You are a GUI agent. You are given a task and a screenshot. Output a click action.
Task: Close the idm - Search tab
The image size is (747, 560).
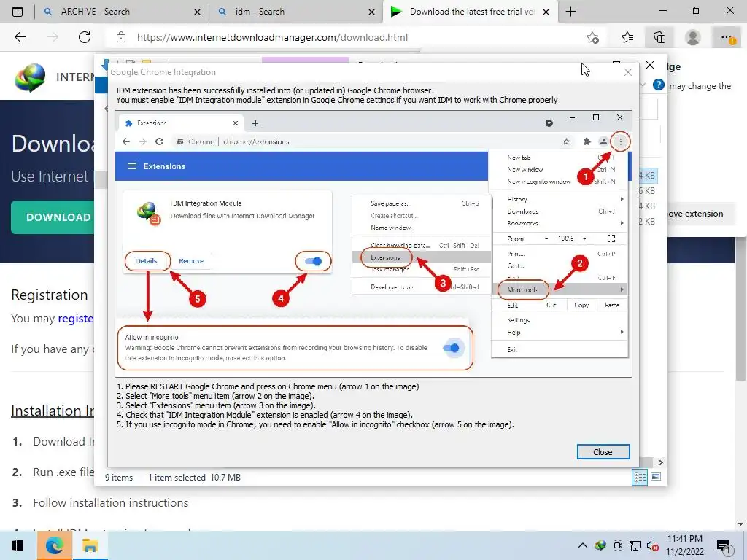371,12
